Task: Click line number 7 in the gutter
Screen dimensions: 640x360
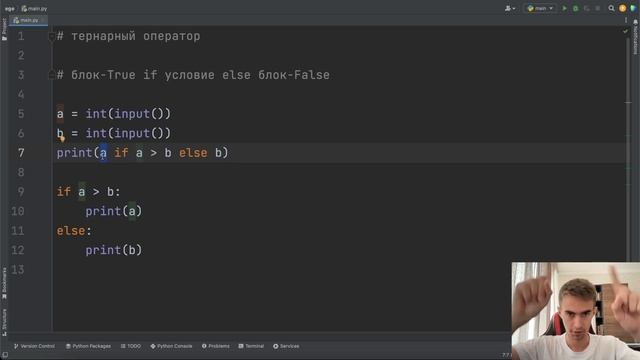Action: pyautogui.click(x=21, y=153)
